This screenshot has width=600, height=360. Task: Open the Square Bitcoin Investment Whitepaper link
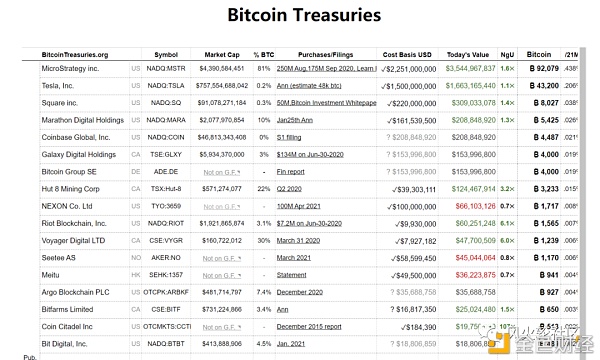[x=326, y=103]
